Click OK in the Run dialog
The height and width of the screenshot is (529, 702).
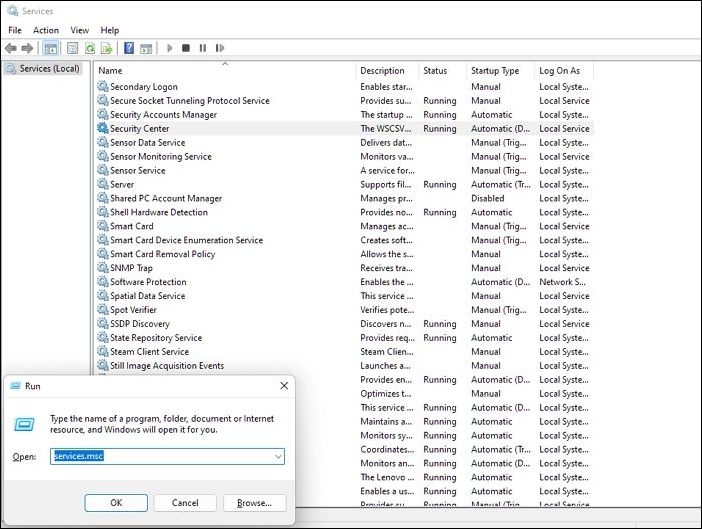pyautogui.click(x=116, y=503)
